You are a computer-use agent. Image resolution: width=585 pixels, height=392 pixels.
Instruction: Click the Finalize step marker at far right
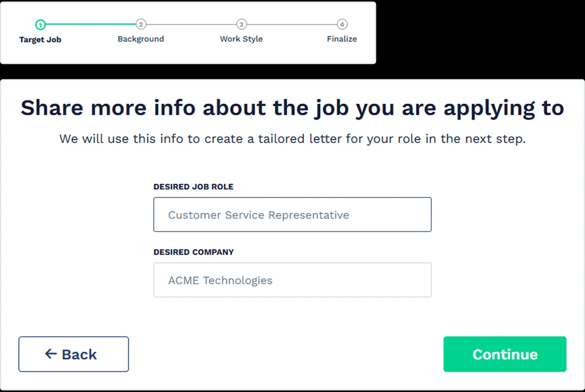[x=342, y=25]
